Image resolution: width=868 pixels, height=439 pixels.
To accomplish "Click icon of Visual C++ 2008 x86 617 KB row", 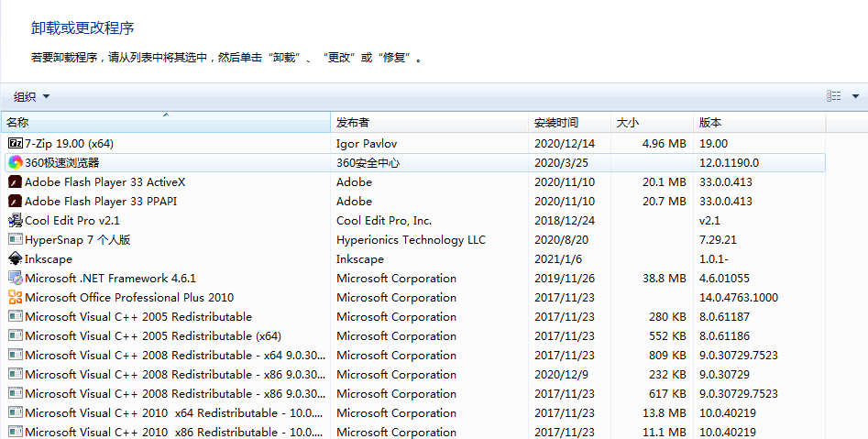I will pos(16,393).
